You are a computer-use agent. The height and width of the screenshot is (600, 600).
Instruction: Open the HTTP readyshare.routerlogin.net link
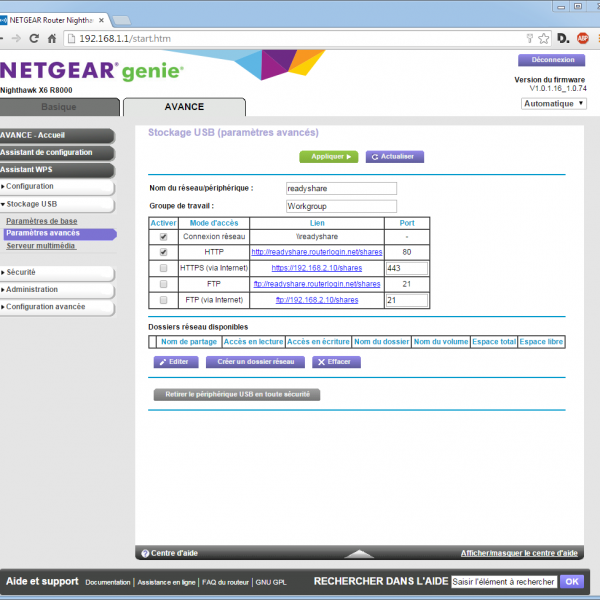click(x=315, y=252)
